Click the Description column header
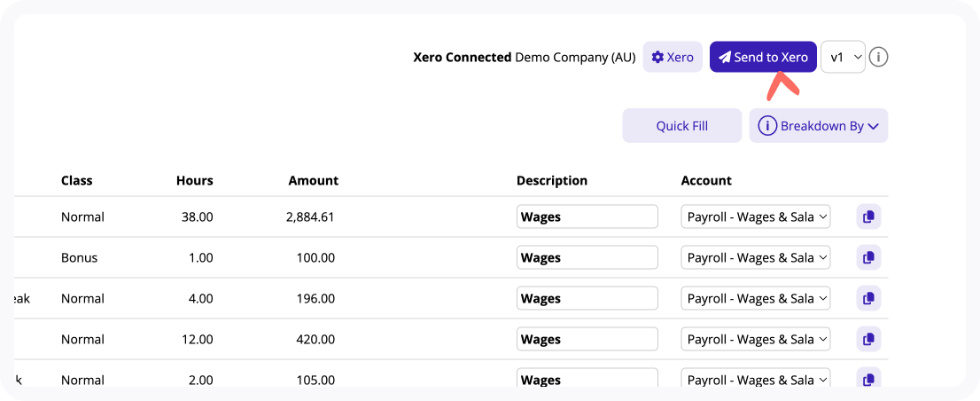This screenshot has width=980, height=401. click(x=552, y=181)
